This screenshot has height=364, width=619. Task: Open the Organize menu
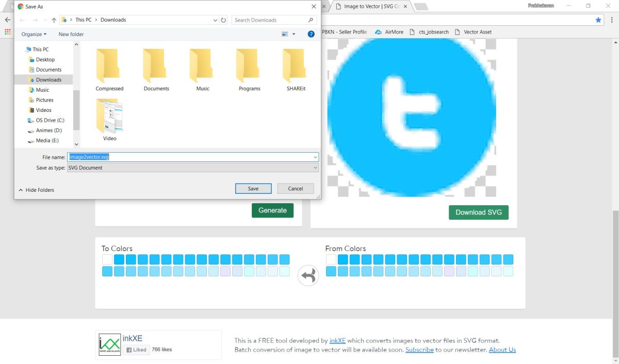[34, 34]
